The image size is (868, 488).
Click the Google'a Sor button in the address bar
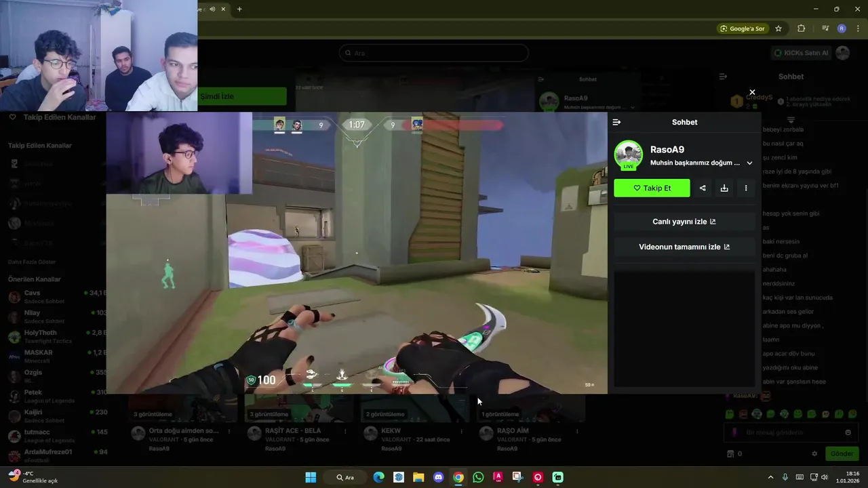[x=743, y=28]
